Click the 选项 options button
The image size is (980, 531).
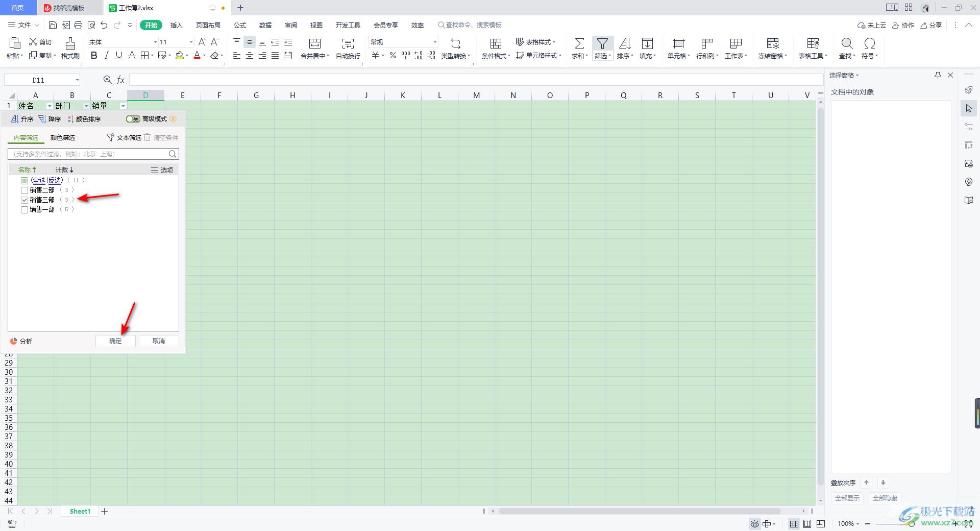click(x=162, y=170)
